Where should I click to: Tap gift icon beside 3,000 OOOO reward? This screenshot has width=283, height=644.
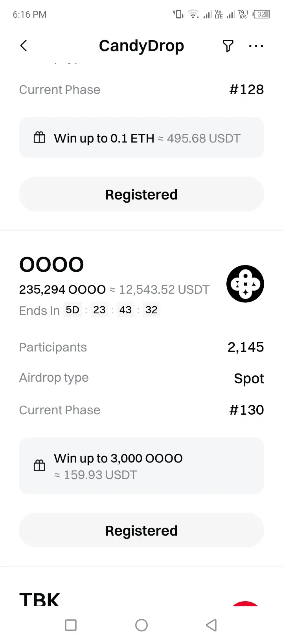pos(39,466)
